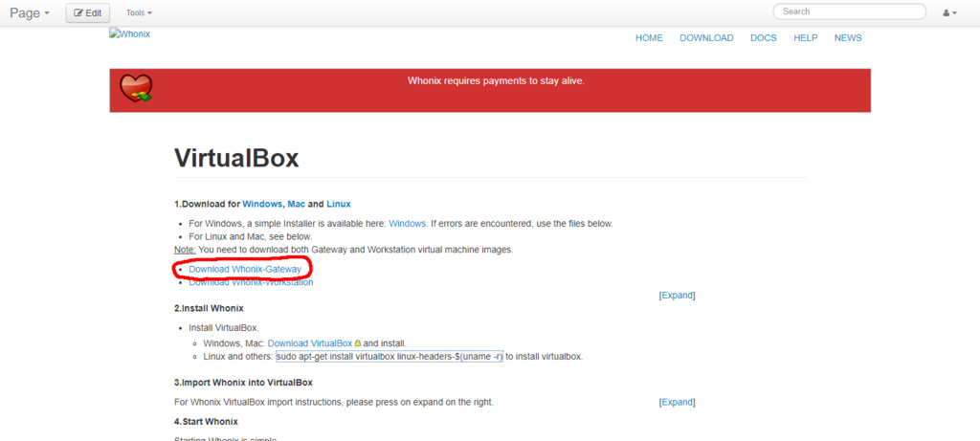Click the heart donation icon in banner
Screen dimensions: 980x441
click(x=136, y=88)
